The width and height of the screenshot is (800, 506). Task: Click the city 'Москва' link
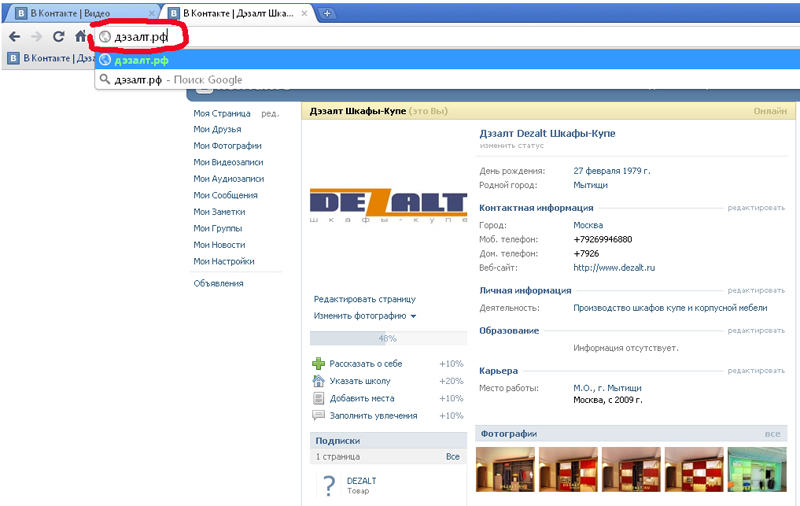[588, 225]
